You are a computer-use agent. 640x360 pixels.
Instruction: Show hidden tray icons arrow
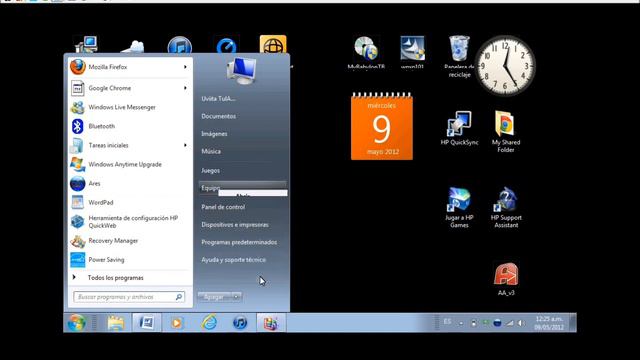pos(461,323)
